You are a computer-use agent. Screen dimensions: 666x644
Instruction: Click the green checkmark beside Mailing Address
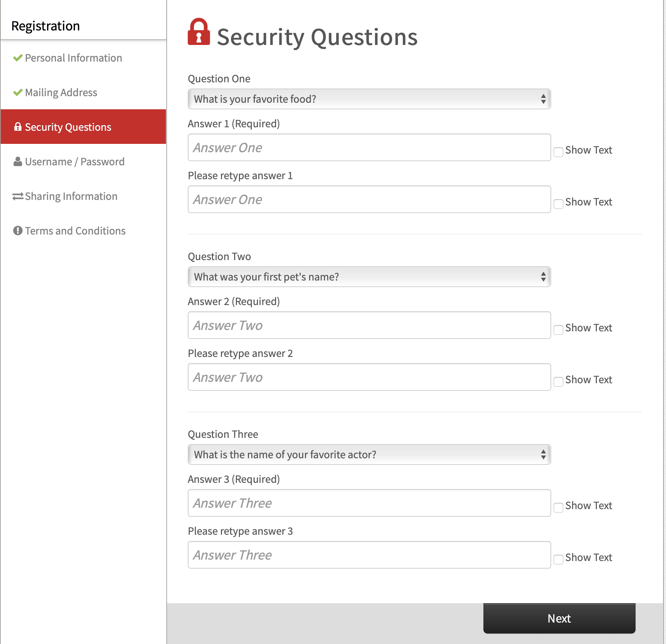coord(18,92)
